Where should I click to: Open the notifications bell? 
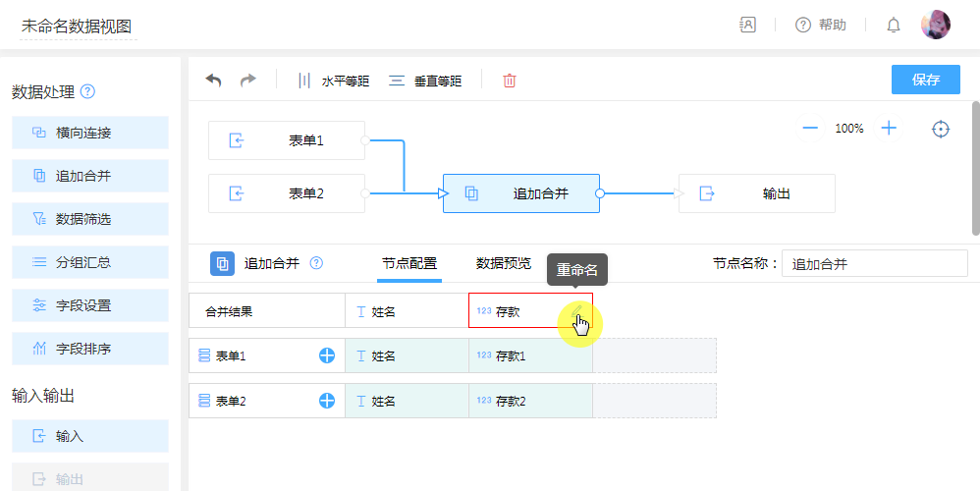pyautogui.click(x=894, y=26)
